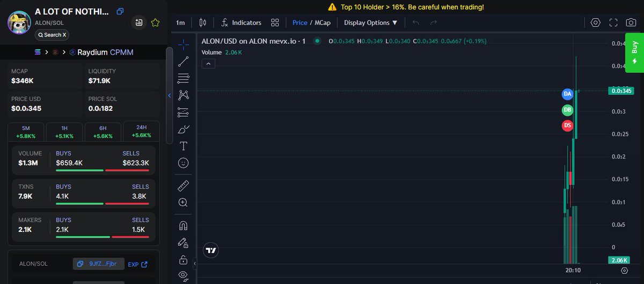Open time axis settings gear icon

pyautogui.click(x=624, y=271)
